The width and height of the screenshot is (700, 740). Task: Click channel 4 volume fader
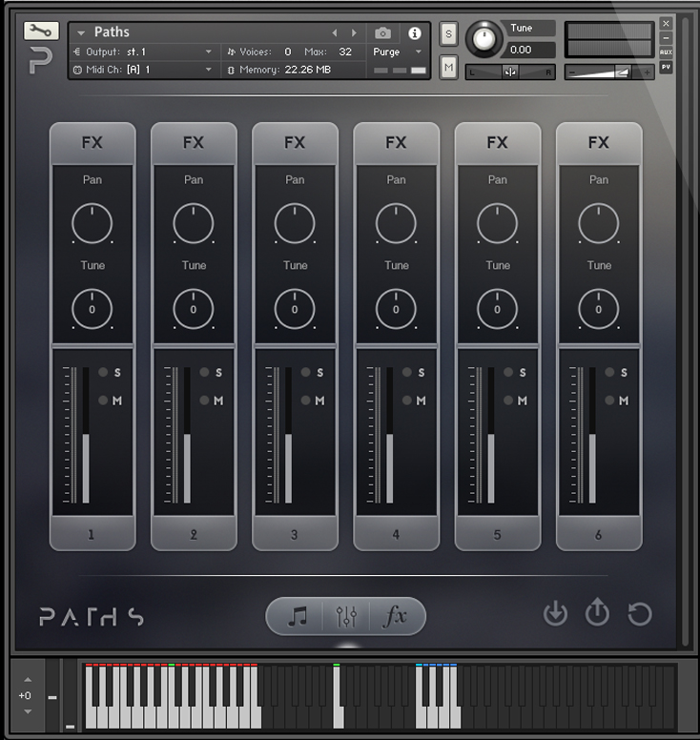coord(389,467)
